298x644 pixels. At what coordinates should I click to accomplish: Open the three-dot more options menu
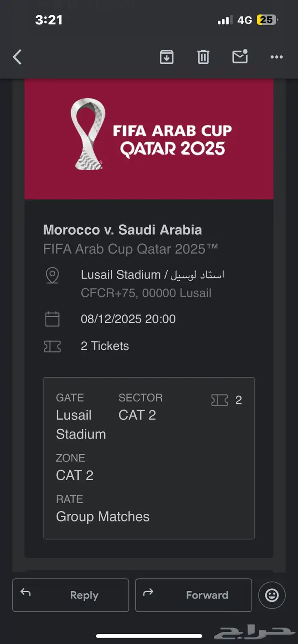point(277,57)
